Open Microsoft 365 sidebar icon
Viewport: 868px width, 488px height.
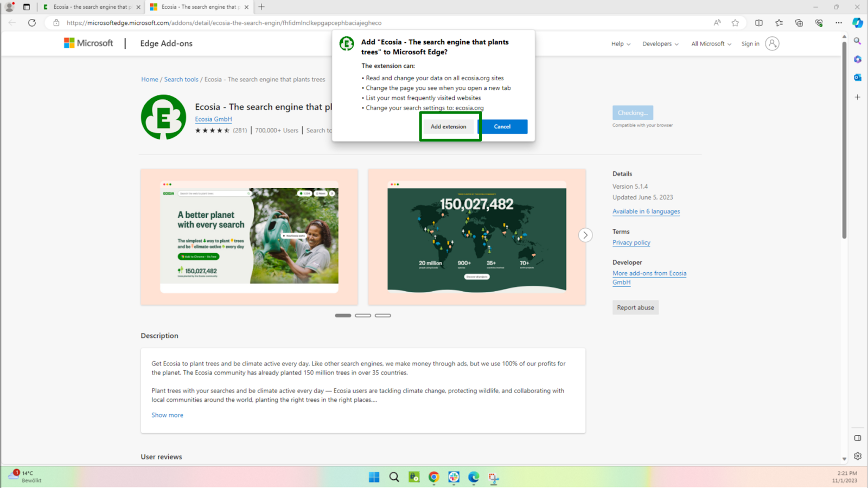pos(857,59)
